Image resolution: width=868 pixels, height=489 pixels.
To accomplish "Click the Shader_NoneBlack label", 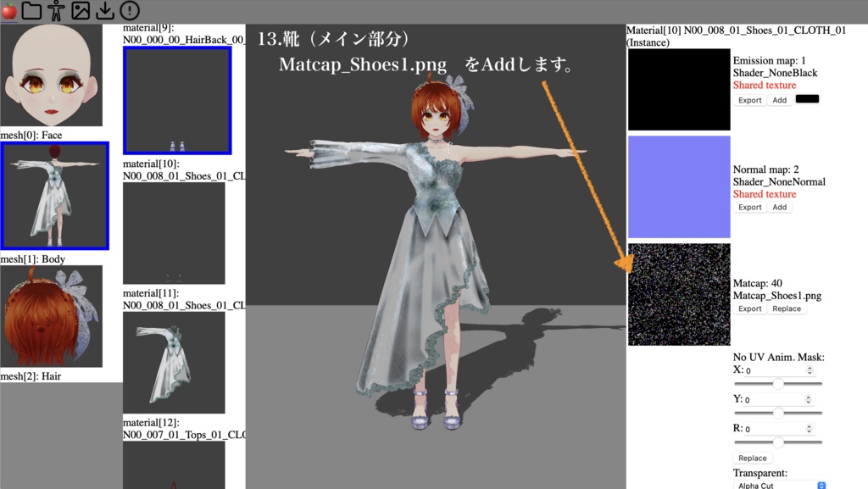I will (775, 73).
